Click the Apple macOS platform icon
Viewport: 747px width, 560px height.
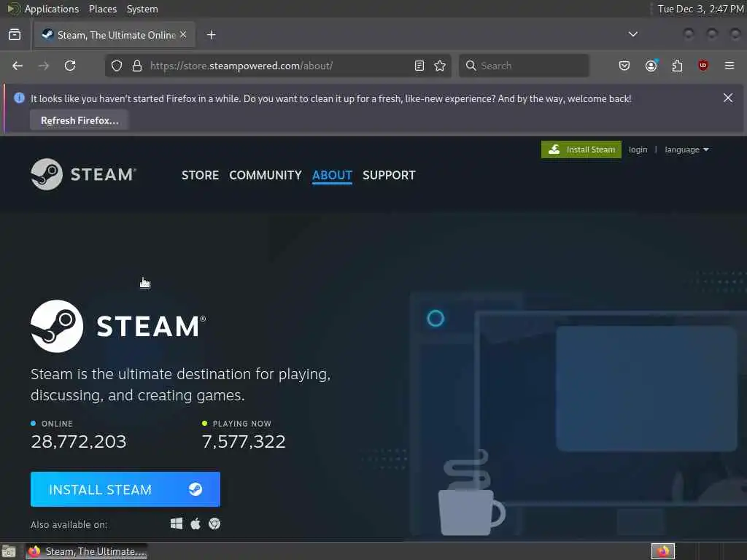pos(196,524)
